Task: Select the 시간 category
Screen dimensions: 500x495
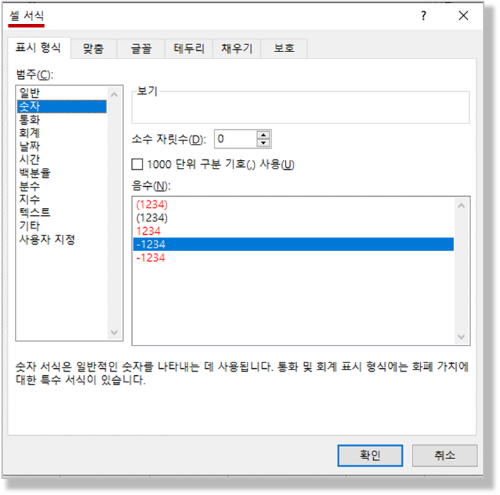Action: tap(62, 160)
